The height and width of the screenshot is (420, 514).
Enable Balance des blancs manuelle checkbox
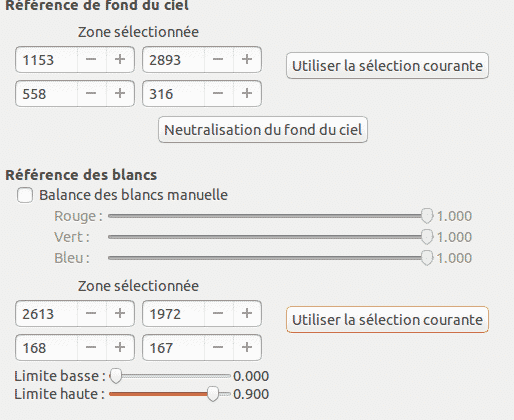pos(25,195)
